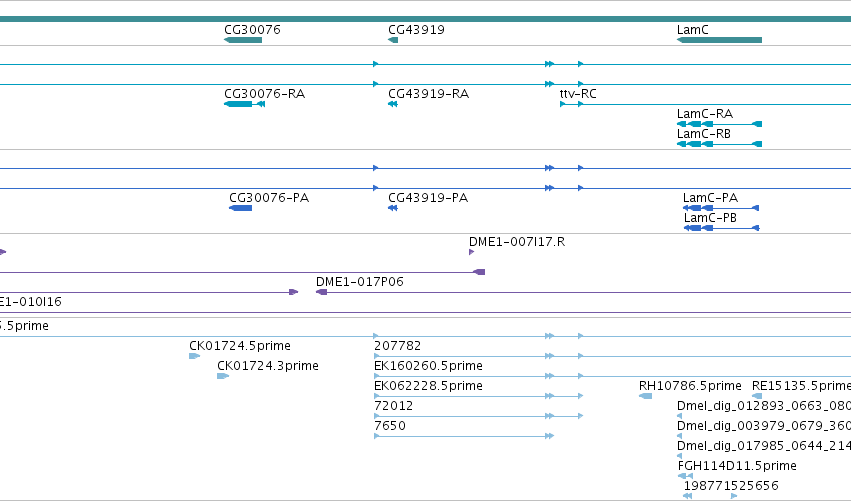Screen dimensions: 851x501
Task: Select the DME1-007I17.R marker arrow
Action: point(471,252)
